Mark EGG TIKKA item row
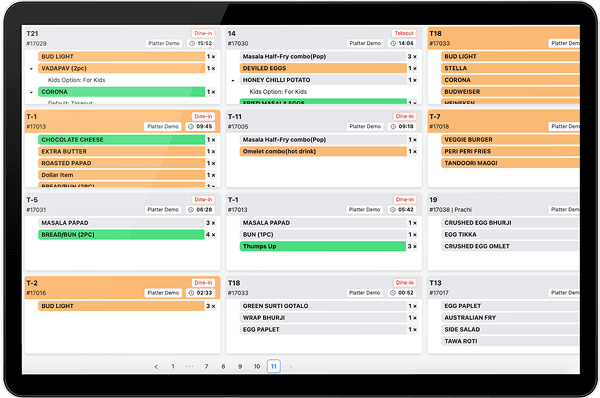 pos(510,235)
